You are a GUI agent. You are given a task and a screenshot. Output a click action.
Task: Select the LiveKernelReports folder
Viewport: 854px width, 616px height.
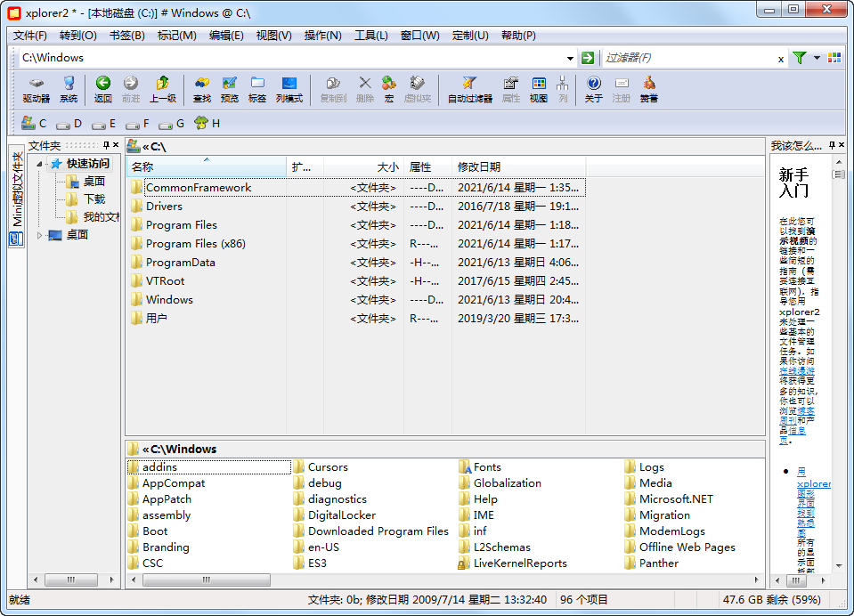point(513,563)
